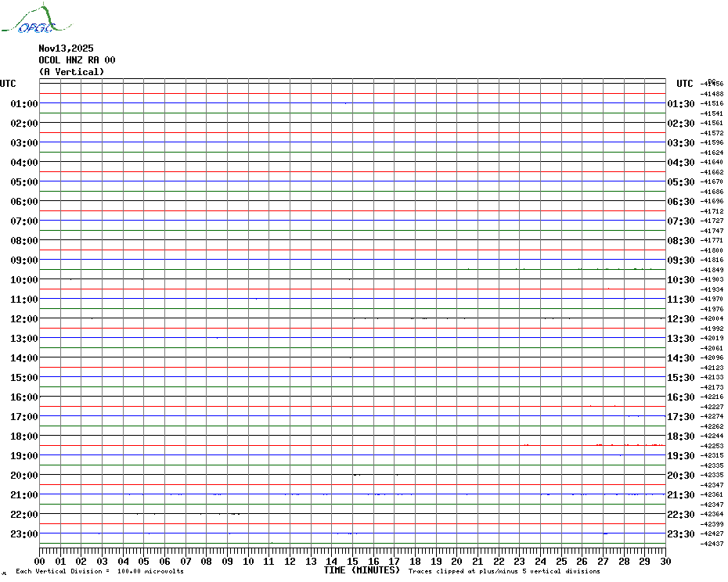Select the OCOL HNZ RA 00 station label
Image resolution: width=728 pixels, height=582 pixels.
(x=77, y=60)
